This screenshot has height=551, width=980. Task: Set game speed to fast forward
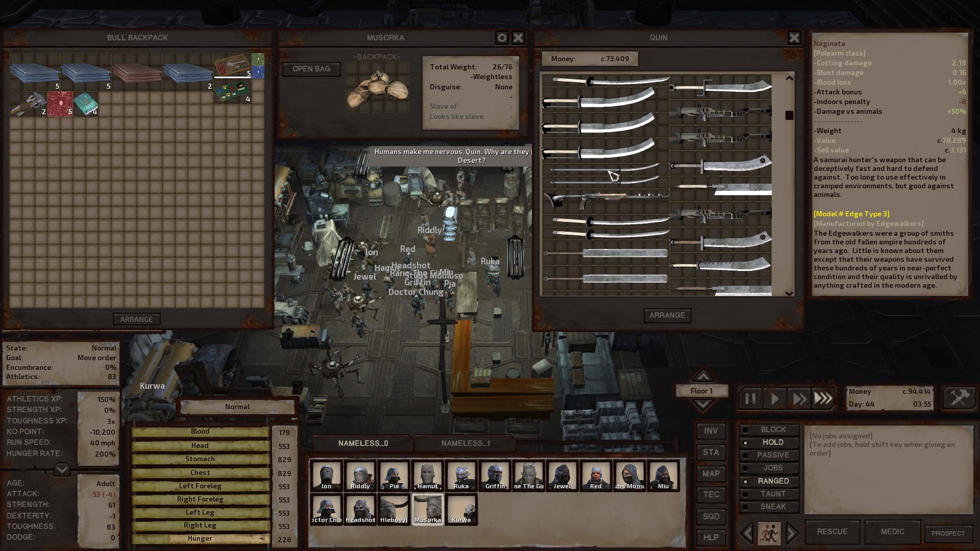click(799, 398)
